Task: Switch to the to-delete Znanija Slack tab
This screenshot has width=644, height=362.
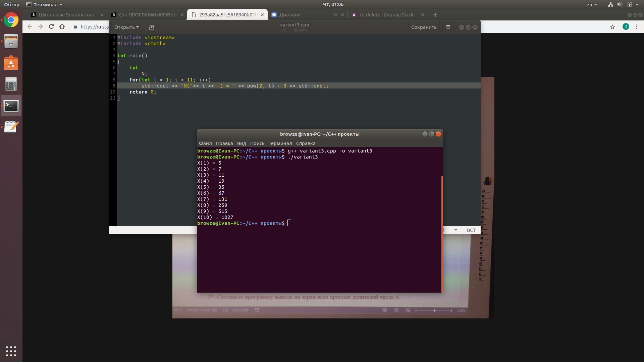Action: pos(386,15)
